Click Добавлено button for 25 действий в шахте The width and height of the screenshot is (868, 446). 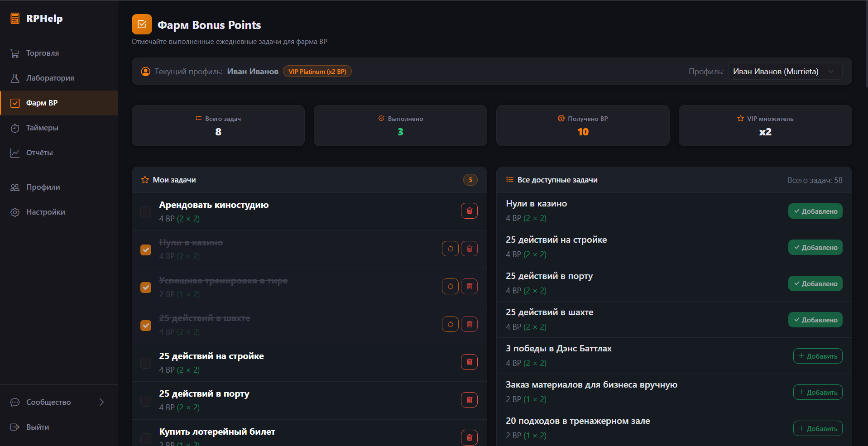coord(815,320)
